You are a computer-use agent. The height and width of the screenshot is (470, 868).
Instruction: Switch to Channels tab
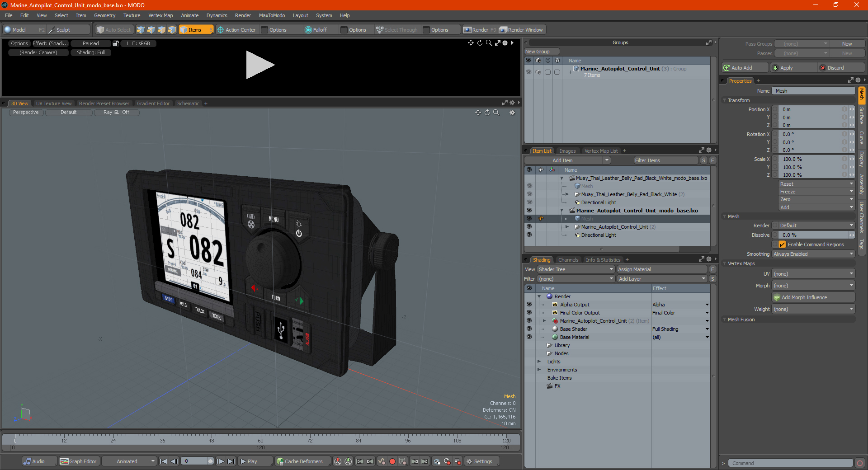(x=568, y=260)
